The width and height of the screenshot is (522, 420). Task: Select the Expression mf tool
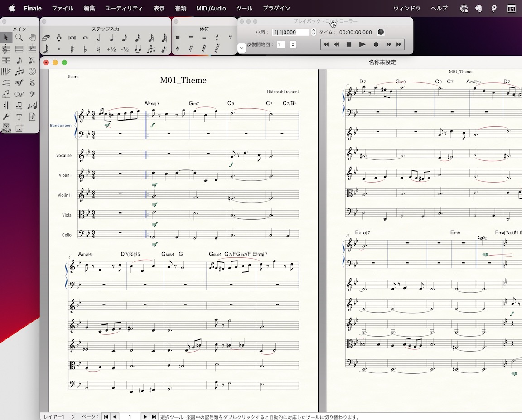point(19,83)
